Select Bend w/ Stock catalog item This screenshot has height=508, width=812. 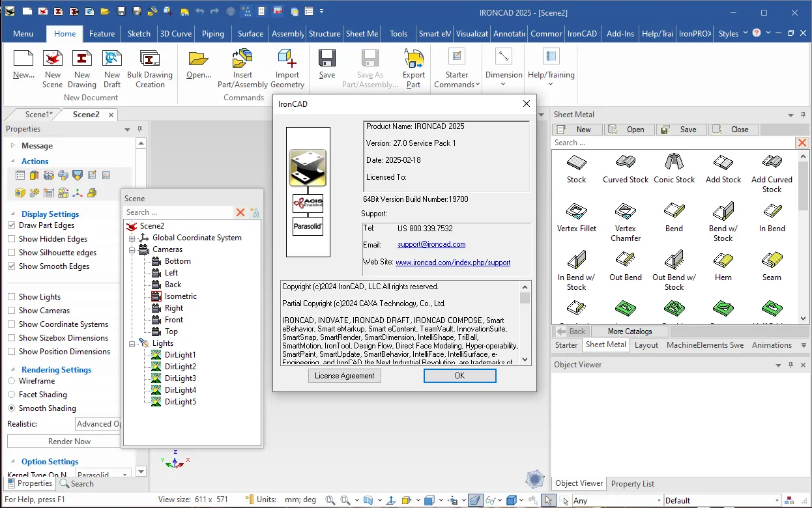(x=723, y=221)
